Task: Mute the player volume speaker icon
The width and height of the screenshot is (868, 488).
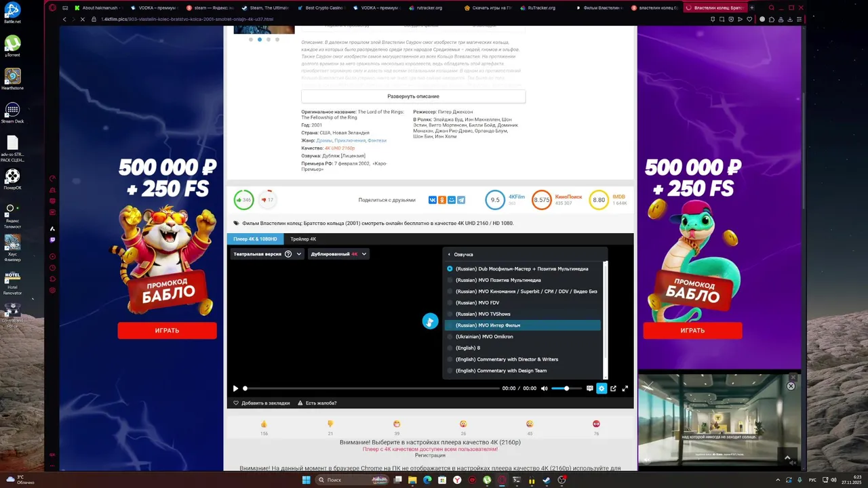Action: 544,388
